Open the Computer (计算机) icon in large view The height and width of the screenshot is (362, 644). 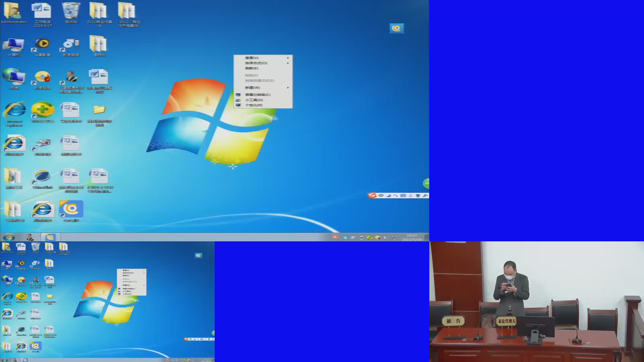[x=14, y=47]
